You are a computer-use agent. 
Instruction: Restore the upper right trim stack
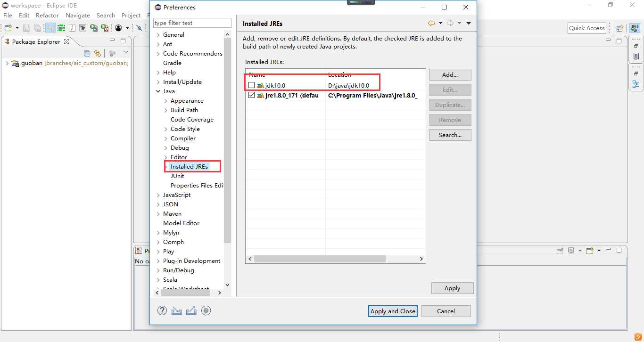coord(636,46)
